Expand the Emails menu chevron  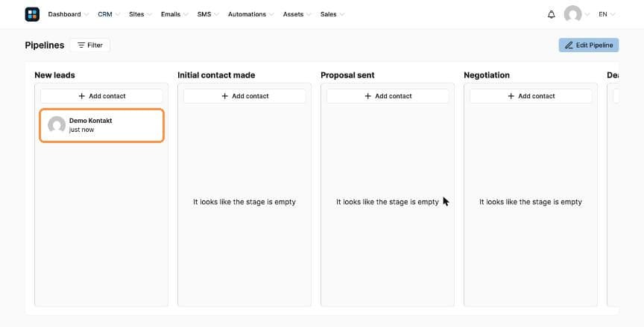point(186,14)
